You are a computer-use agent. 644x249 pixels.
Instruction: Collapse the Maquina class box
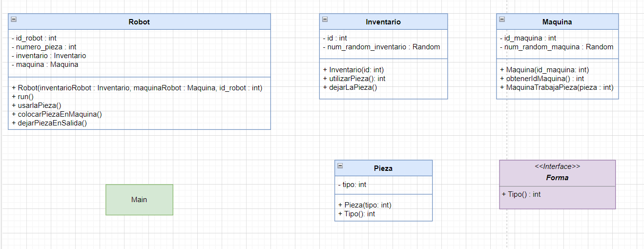(502, 20)
